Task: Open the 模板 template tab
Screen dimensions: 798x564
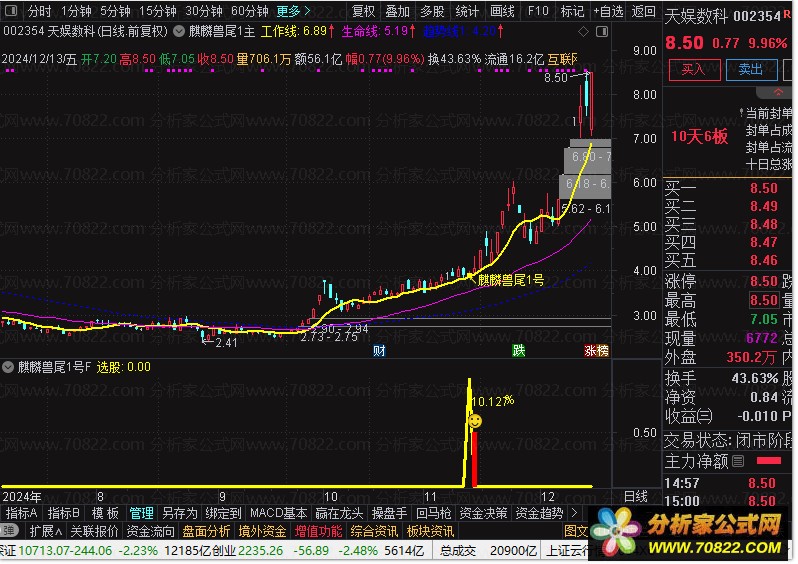Action: (x=105, y=513)
